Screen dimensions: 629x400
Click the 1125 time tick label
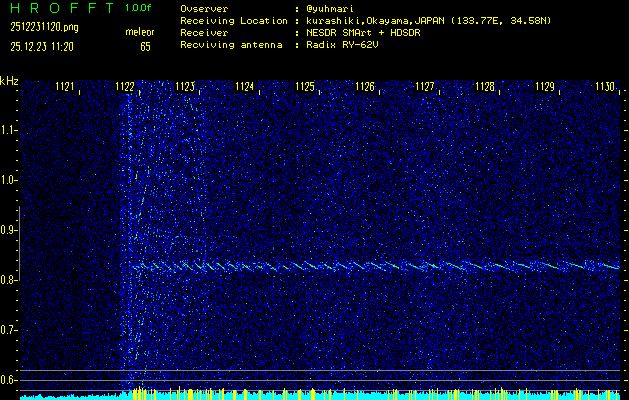coord(305,88)
